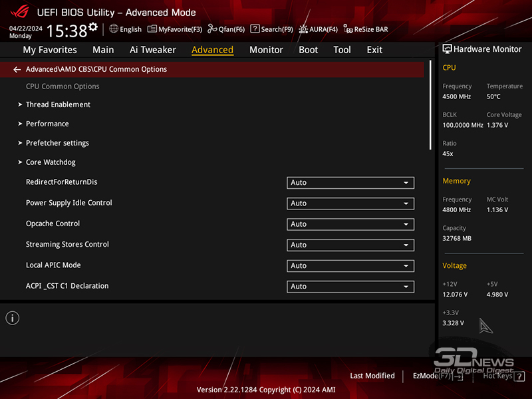Click the memory frequency value 4800 MHz
The image size is (532, 399).
456,210
